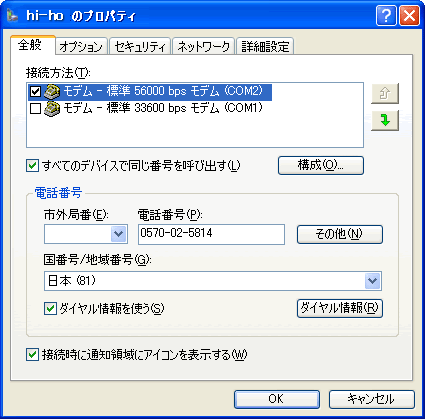Click the move up arrow button

click(385, 93)
